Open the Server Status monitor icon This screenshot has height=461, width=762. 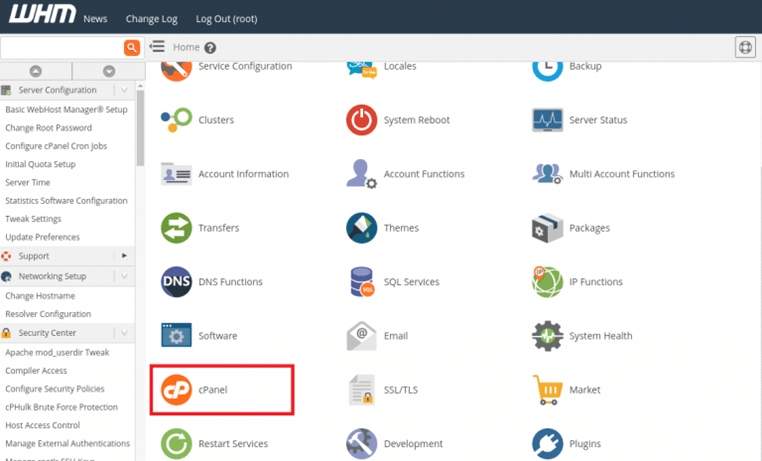[548, 120]
